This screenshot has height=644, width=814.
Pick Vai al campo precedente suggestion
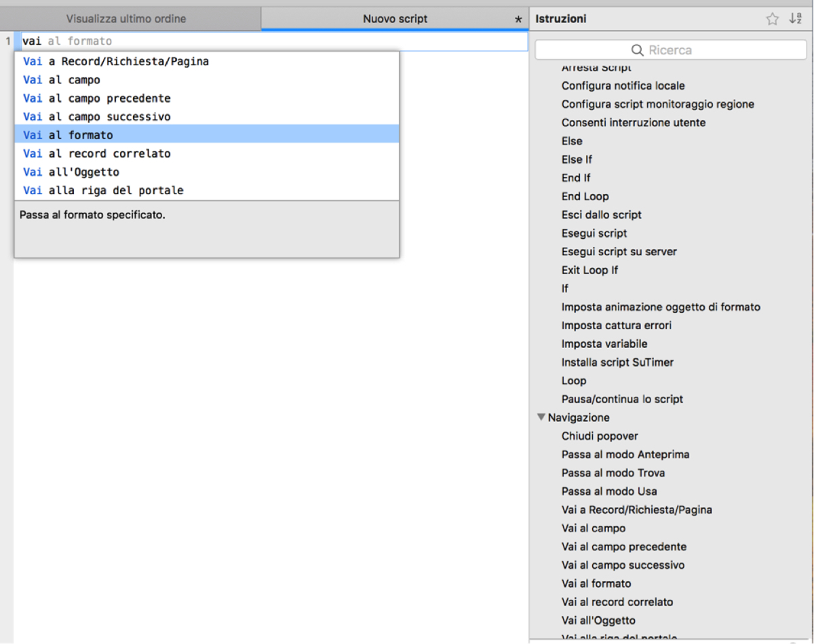click(206, 98)
